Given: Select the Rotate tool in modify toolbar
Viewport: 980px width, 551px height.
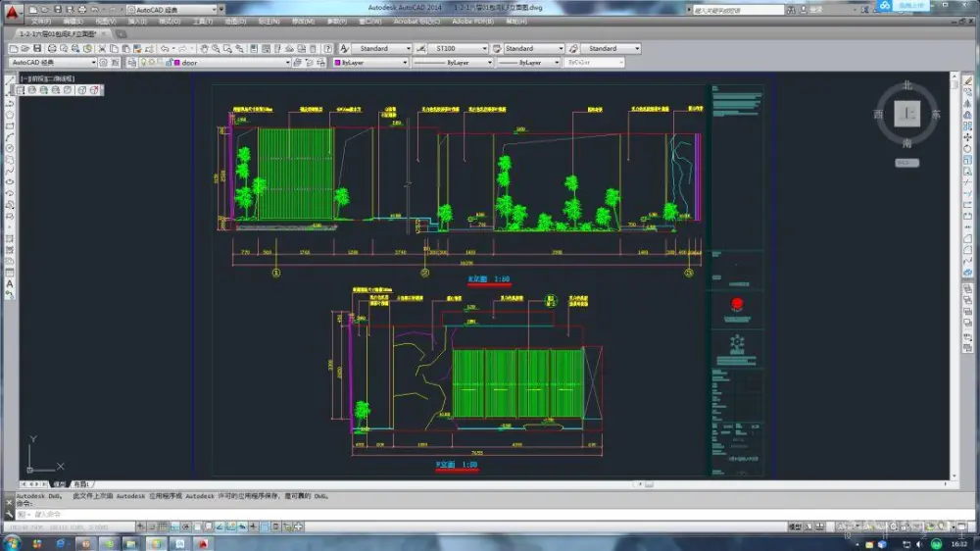Looking at the screenshot, I should [x=968, y=148].
